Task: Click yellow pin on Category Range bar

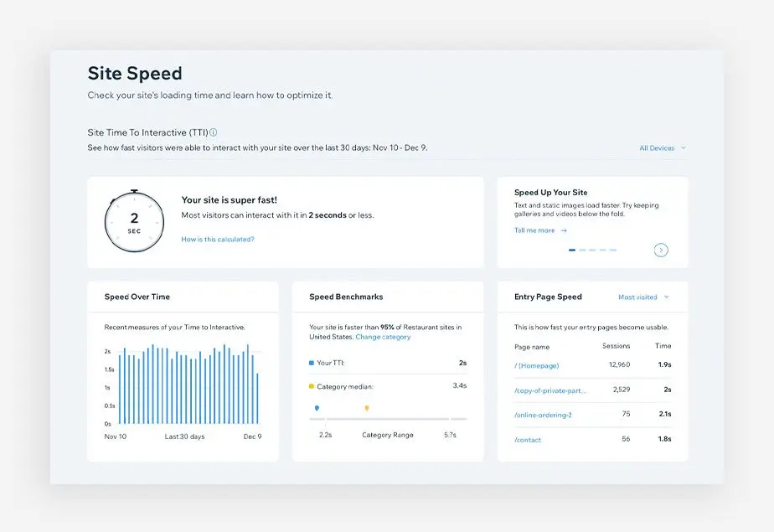Action: pyautogui.click(x=367, y=408)
